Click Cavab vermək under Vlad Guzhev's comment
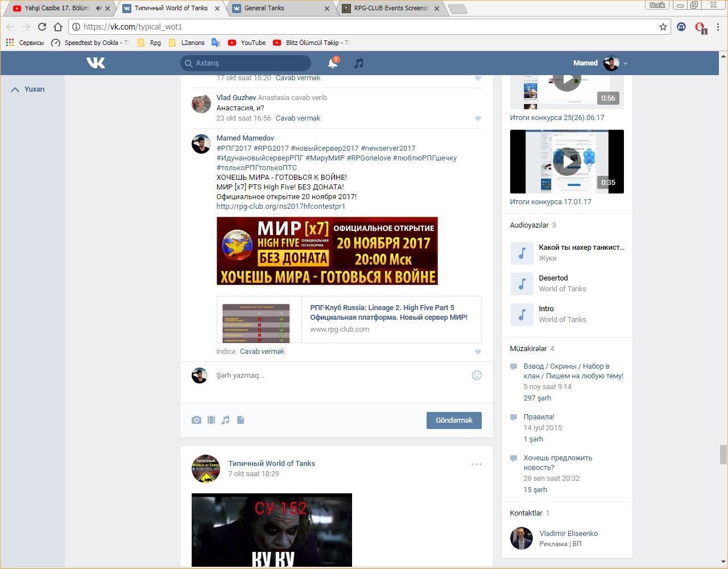The width and height of the screenshot is (728, 569). point(298,118)
